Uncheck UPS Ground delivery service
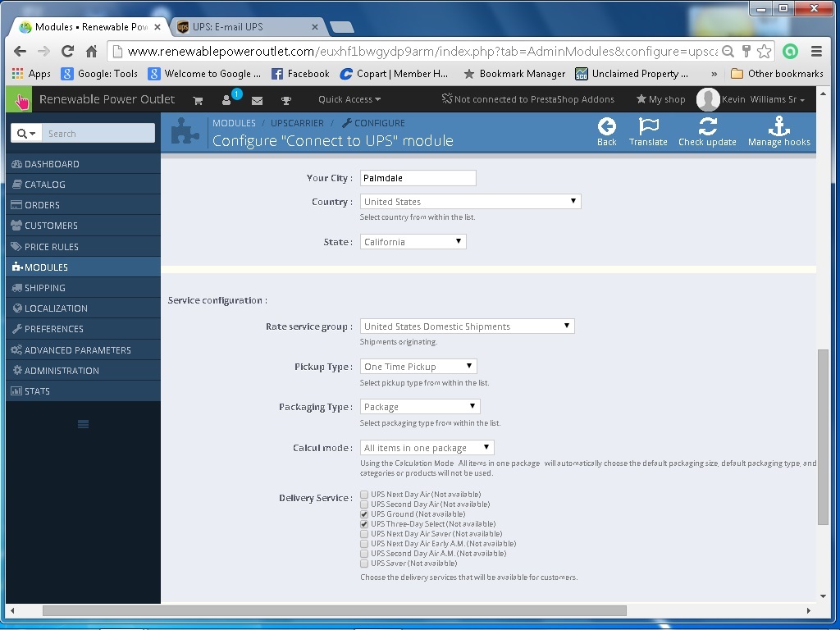Image resolution: width=840 pixels, height=630 pixels. 364,514
